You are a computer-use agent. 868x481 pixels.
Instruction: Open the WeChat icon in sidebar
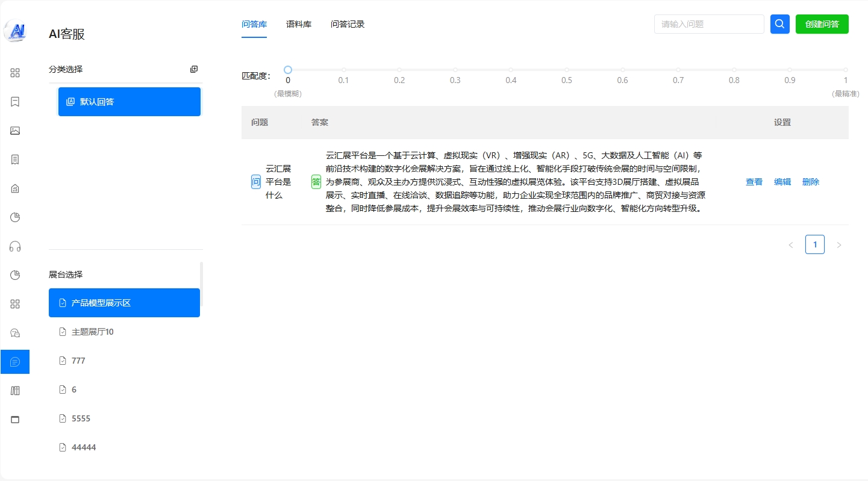tap(15, 333)
